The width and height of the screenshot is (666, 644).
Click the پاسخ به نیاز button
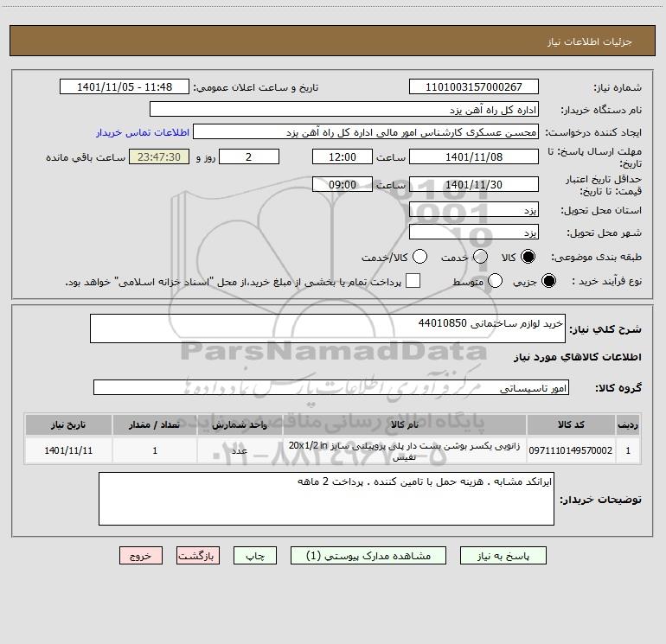pyautogui.click(x=503, y=556)
